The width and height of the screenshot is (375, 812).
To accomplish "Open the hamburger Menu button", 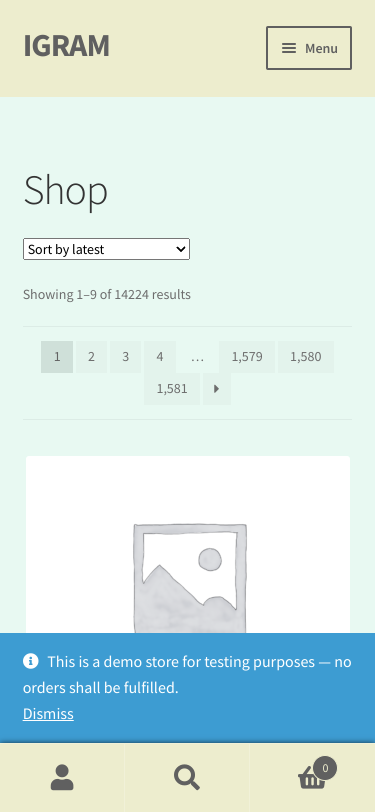I will click(309, 48).
